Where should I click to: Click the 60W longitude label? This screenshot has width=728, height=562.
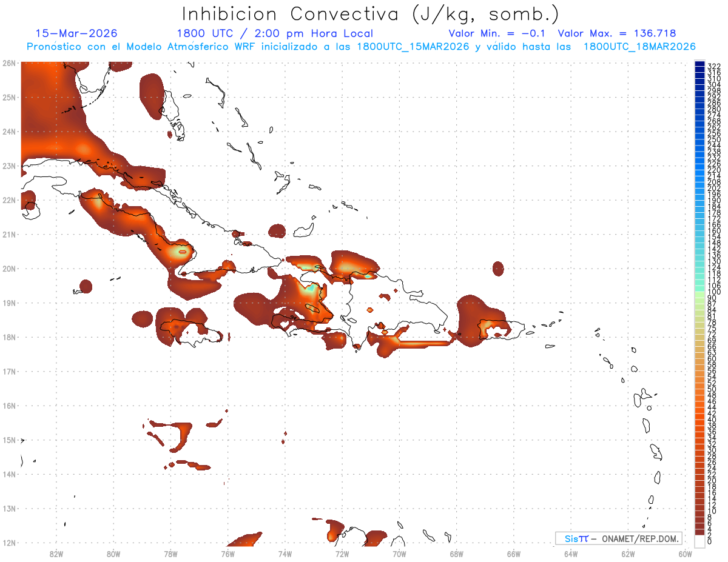pos(685,553)
